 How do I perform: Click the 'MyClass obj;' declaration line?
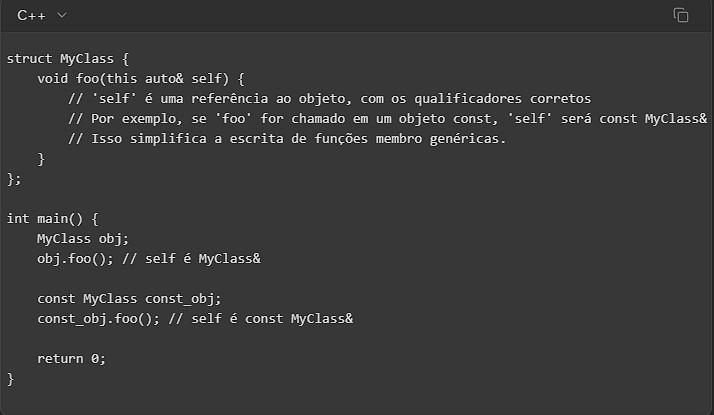pos(83,238)
